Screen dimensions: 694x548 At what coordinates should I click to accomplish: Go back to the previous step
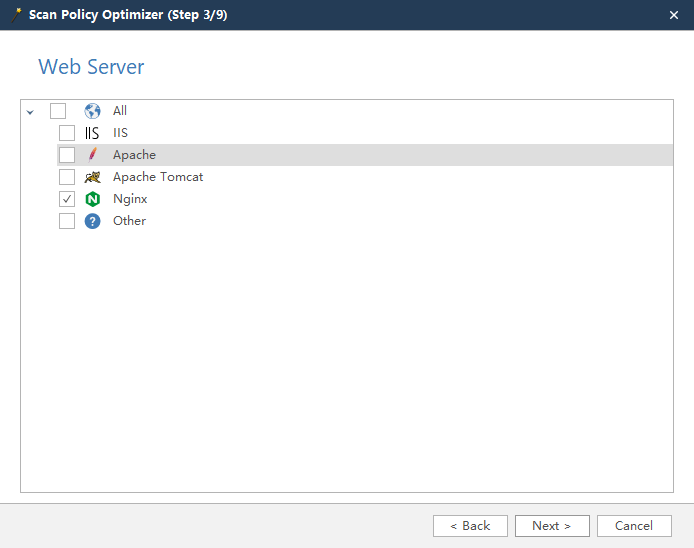click(470, 526)
